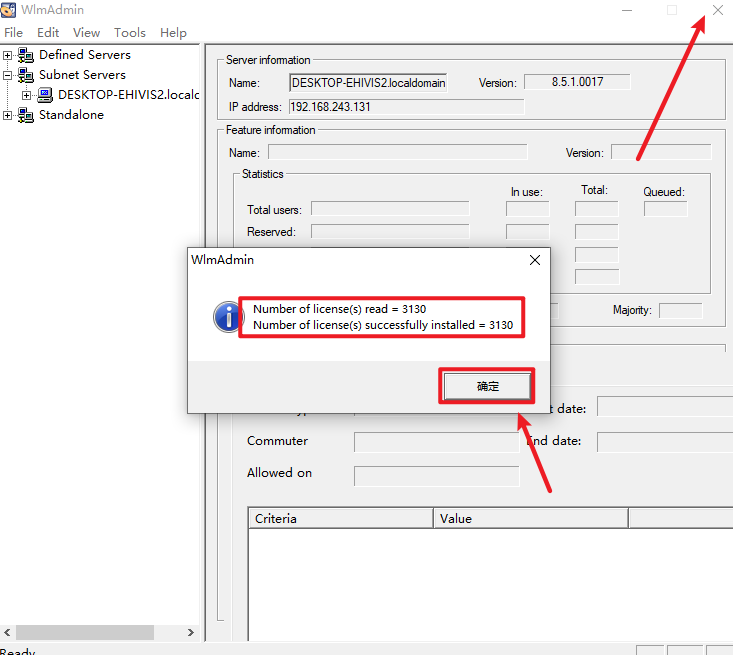This screenshot has width=733, height=655.
Task: Select the Subnet Servers network icon
Action: coord(26,75)
